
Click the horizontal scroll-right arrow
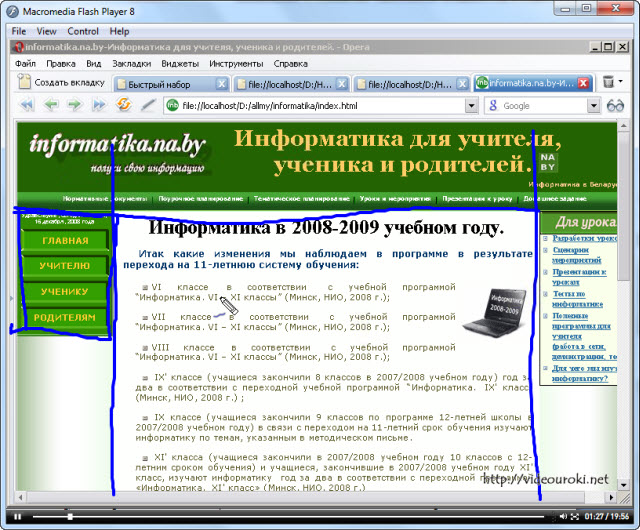point(611,497)
